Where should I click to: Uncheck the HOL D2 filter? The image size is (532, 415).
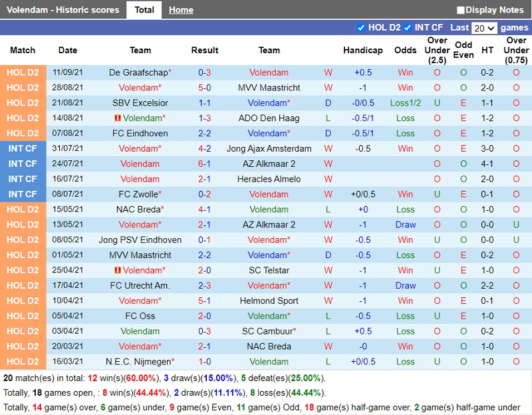pos(361,27)
